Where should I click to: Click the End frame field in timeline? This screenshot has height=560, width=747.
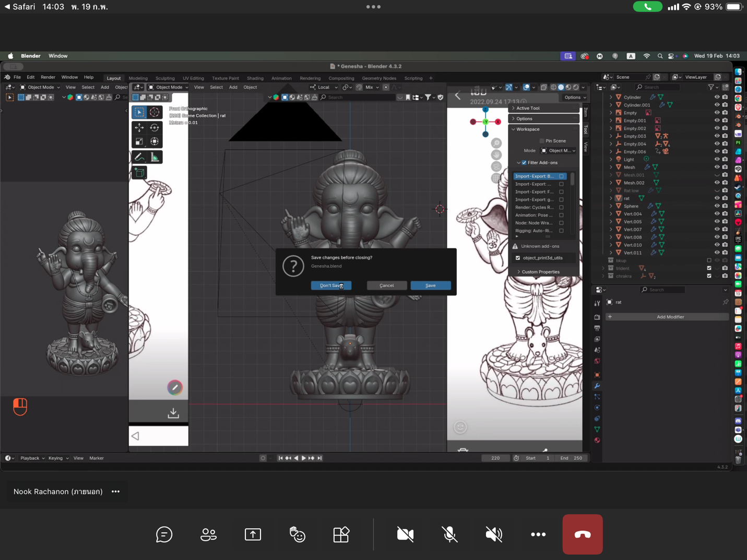click(577, 458)
